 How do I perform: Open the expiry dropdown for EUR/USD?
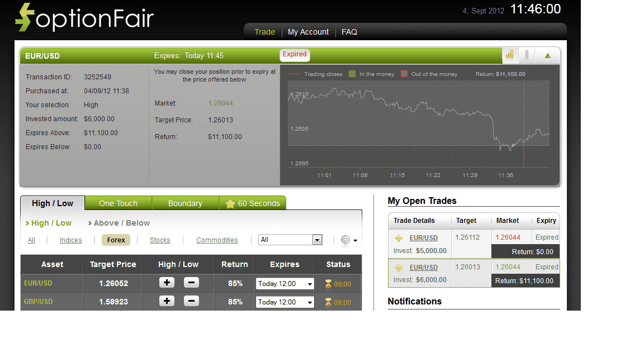click(x=285, y=283)
